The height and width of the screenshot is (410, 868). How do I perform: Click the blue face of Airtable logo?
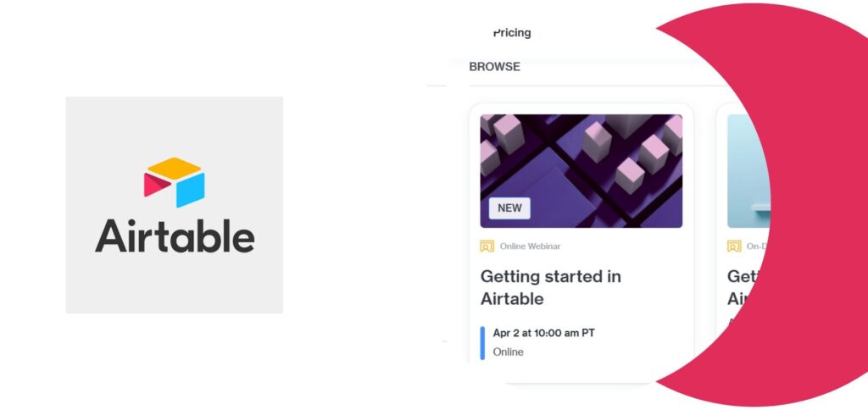coord(191,191)
